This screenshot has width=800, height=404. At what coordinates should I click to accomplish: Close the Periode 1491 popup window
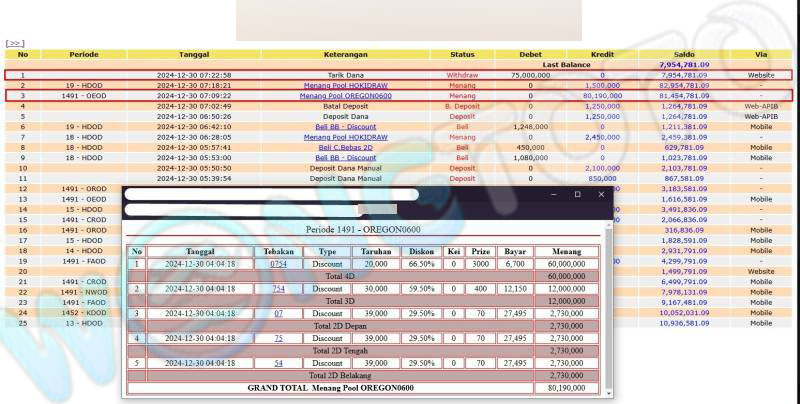click(601, 195)
